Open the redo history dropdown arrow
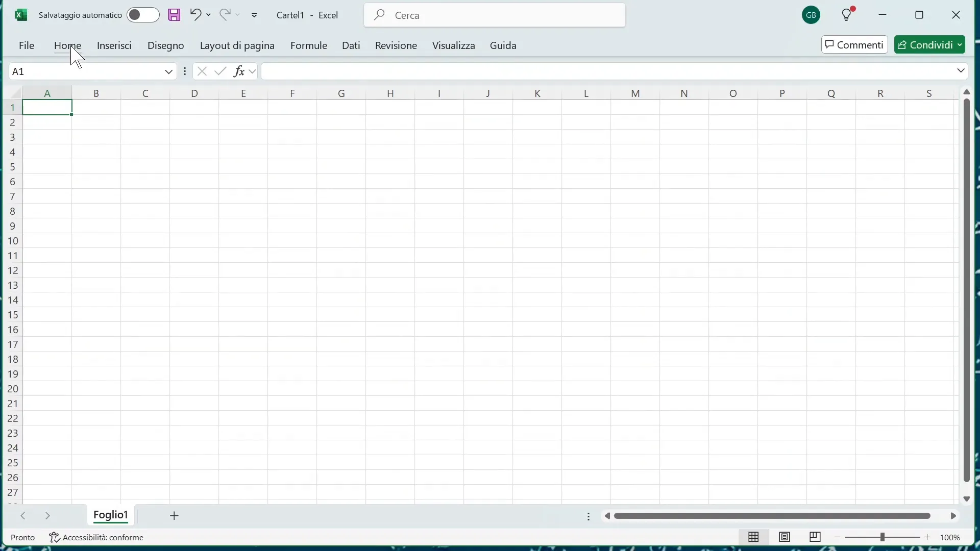The height and width of the screenshot is (551, 980). 238,15
